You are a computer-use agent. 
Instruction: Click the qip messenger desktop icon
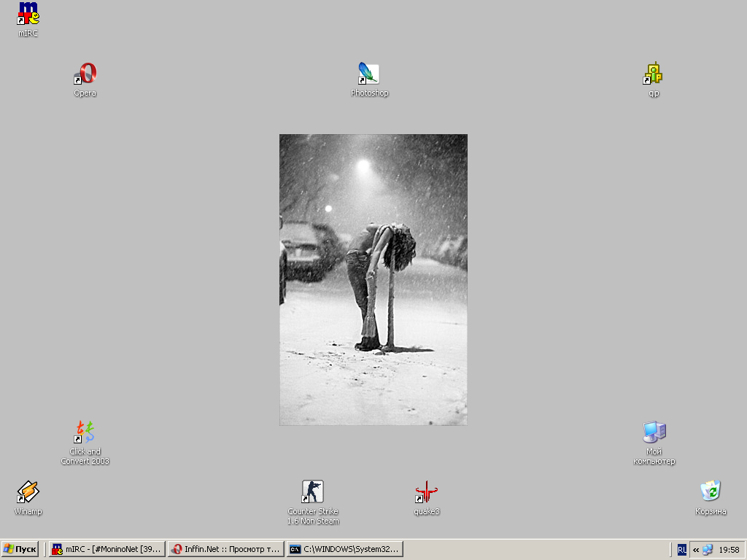(654, 74)
